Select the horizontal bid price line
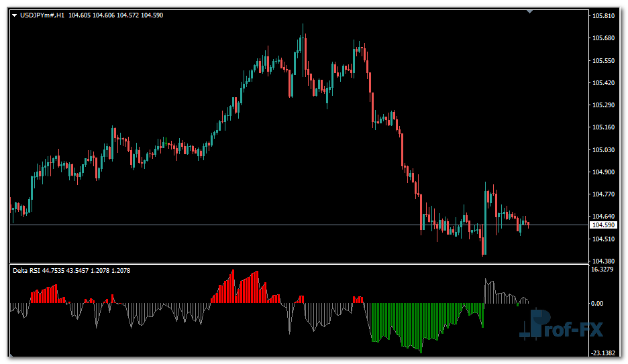 201,225
